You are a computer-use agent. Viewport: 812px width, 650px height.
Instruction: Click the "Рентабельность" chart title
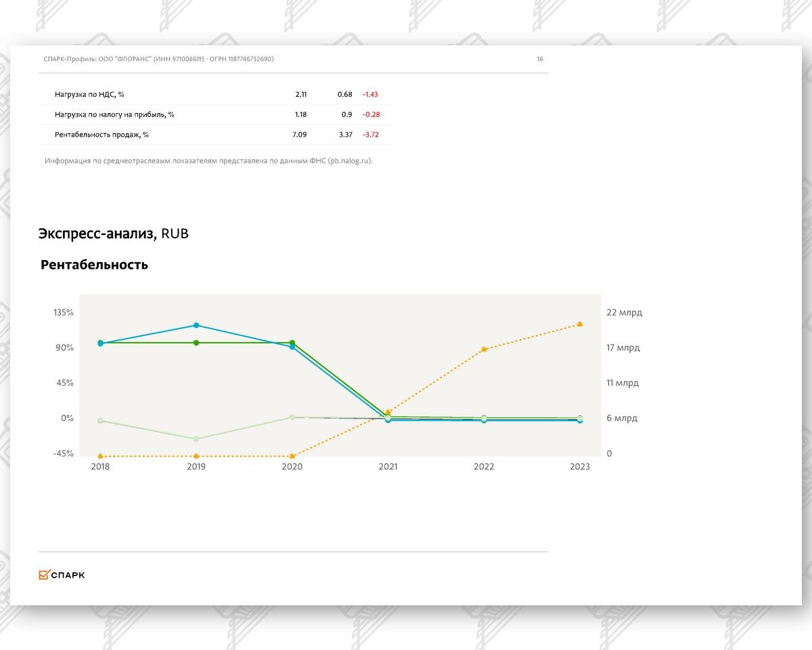point(94,265)
